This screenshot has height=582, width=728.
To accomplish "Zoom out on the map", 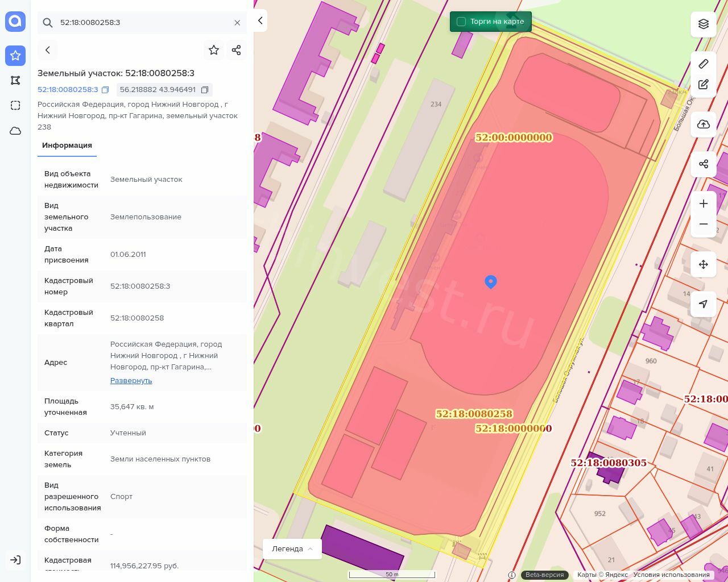I will point(704,225).
